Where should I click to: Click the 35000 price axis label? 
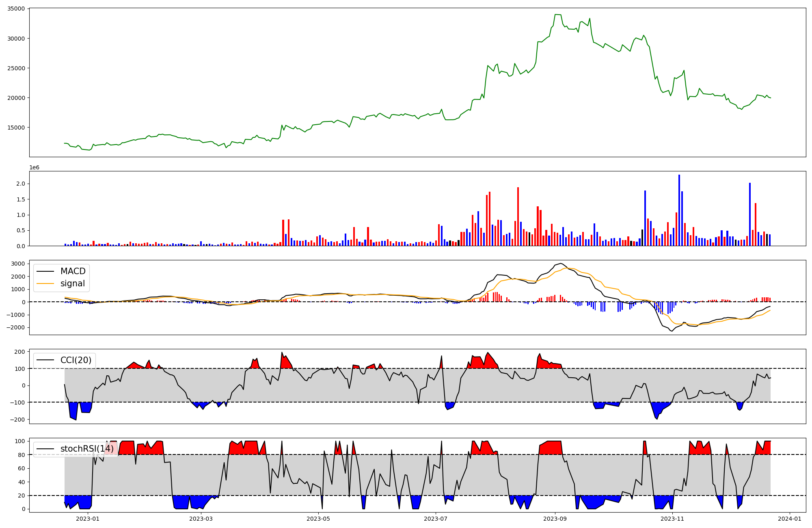16,9
